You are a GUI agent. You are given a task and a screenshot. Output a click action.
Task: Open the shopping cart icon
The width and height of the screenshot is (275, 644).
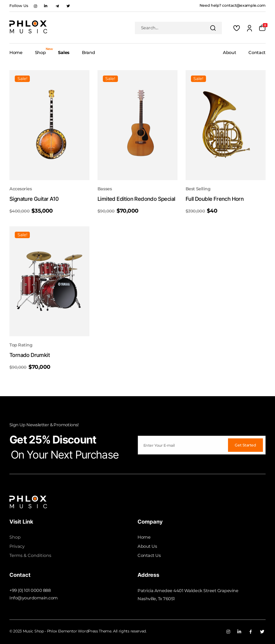click(x=262, y=28)
